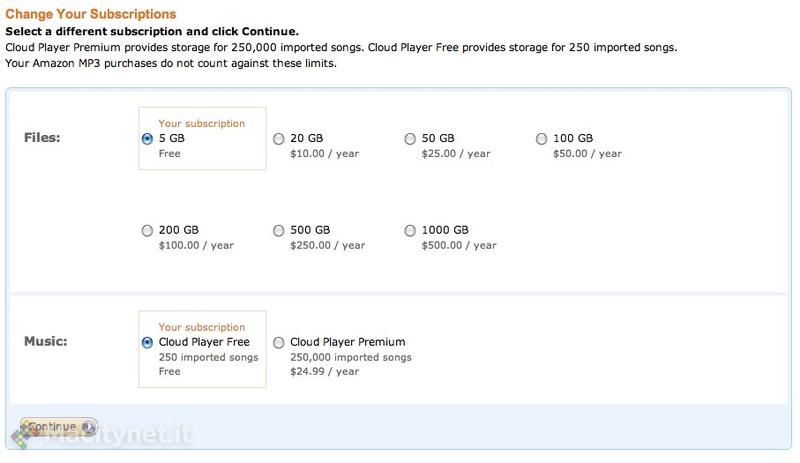Click the Change Your Subscriptions heading
Screen dimensions: 800x463
click(91, 14)
